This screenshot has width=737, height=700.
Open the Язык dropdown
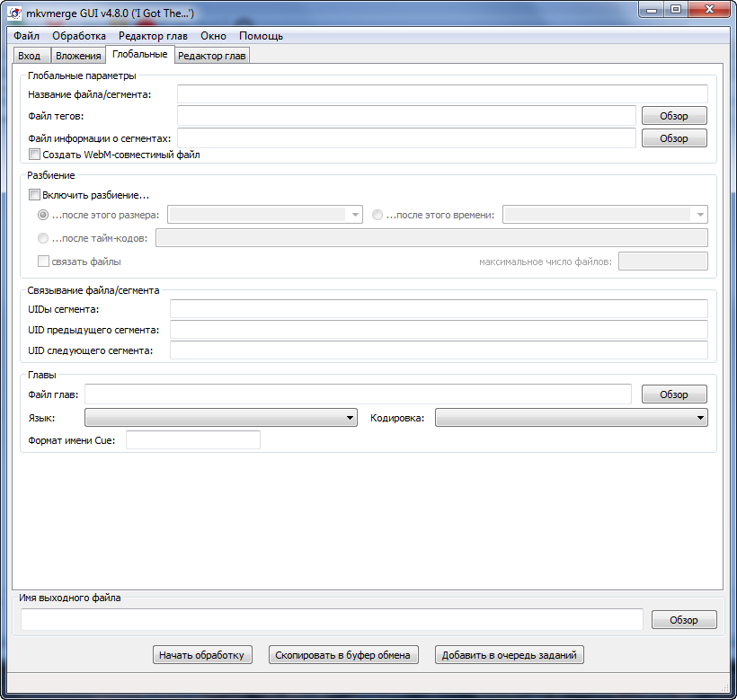(x=221, y=417)
